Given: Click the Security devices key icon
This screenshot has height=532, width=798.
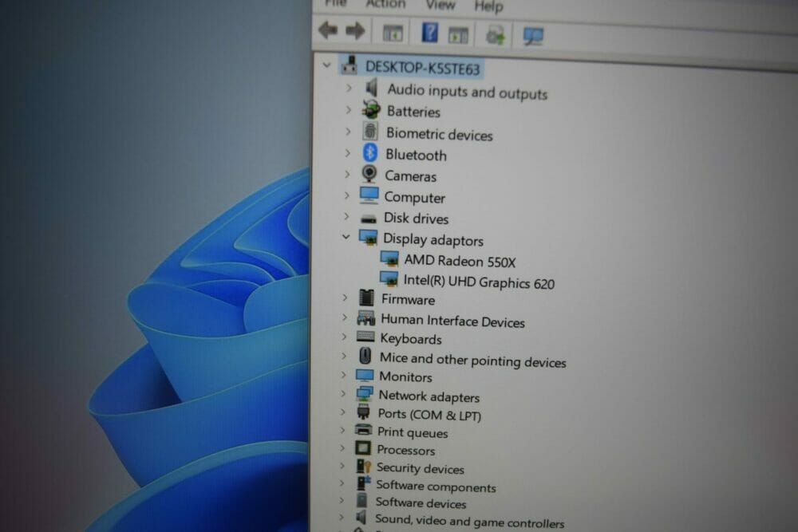Looking at the screenshot, I should pyautogui.click(x=363, y=466).
